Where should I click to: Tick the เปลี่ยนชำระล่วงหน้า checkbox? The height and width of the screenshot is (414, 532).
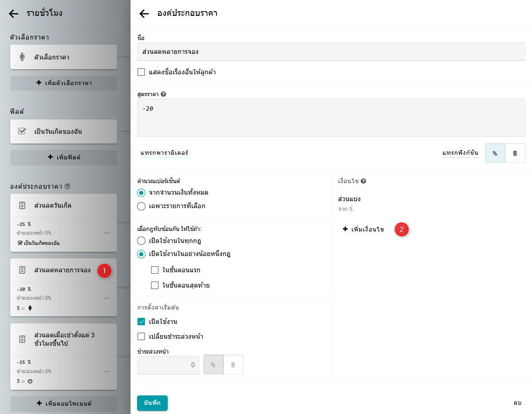(x=142, y=336)
